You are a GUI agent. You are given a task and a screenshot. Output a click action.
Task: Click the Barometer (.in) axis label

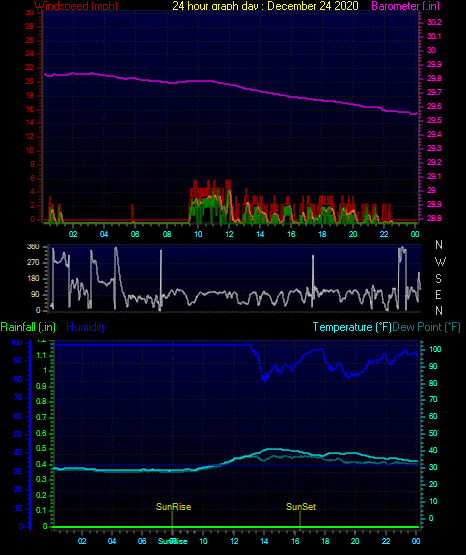coord(405,6)
